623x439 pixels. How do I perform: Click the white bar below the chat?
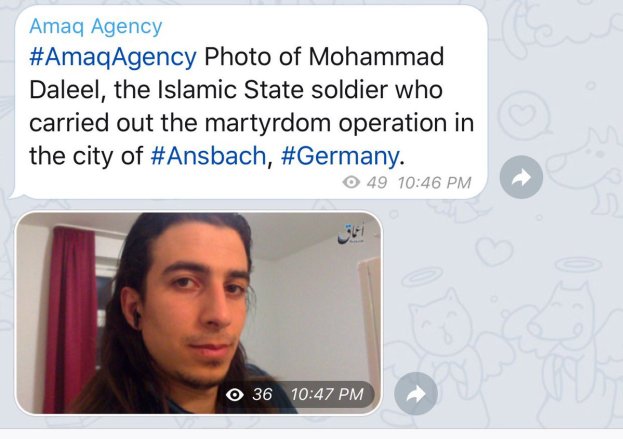coord(312,434)
